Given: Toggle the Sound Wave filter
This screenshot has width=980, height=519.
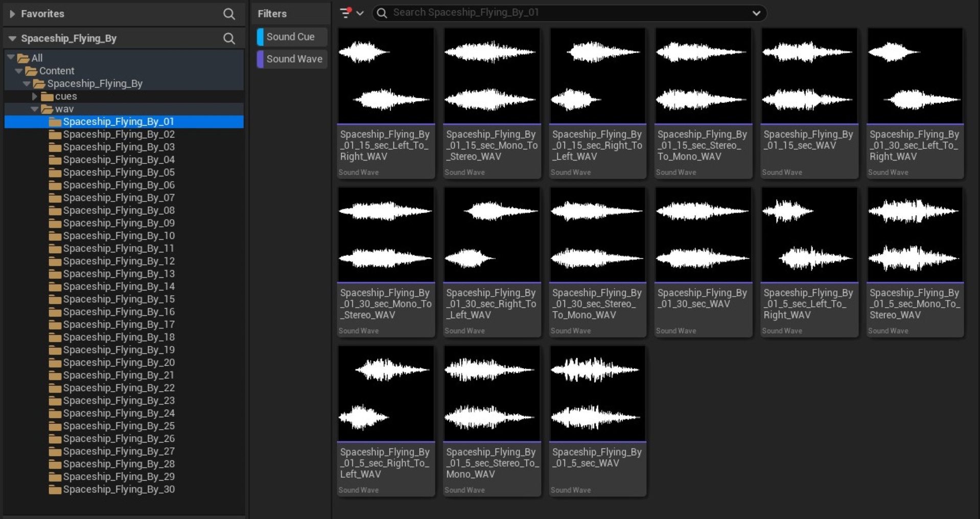Looking at the screenshot, I should click(x=292, y=59).
